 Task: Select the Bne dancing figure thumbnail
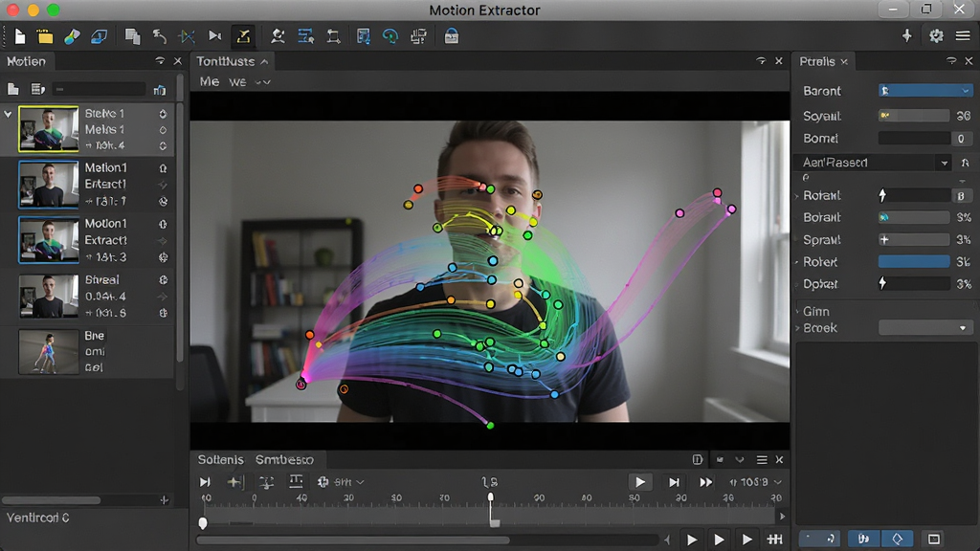49,352
